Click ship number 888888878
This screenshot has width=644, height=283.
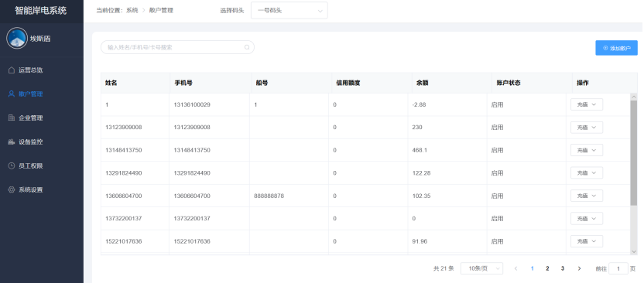coord(269,196)
